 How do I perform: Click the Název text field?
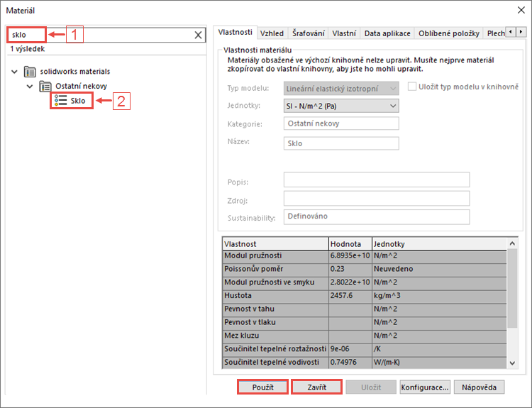(341, 143)
